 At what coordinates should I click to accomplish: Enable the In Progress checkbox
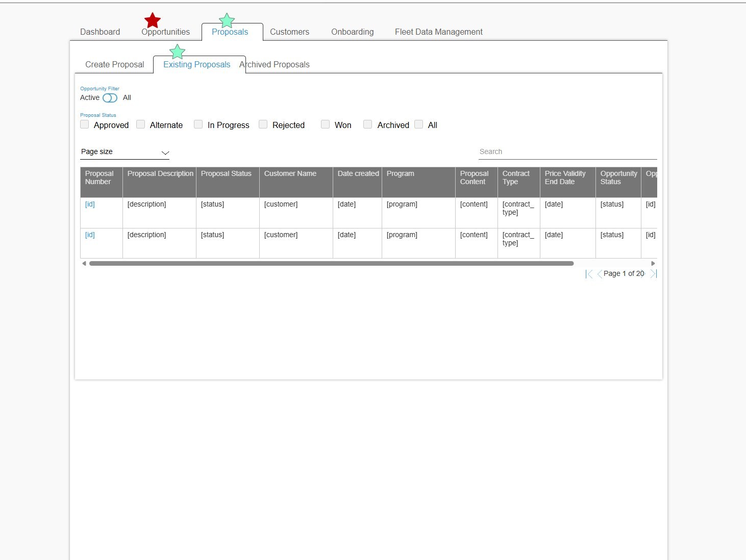tap(198, 124)
